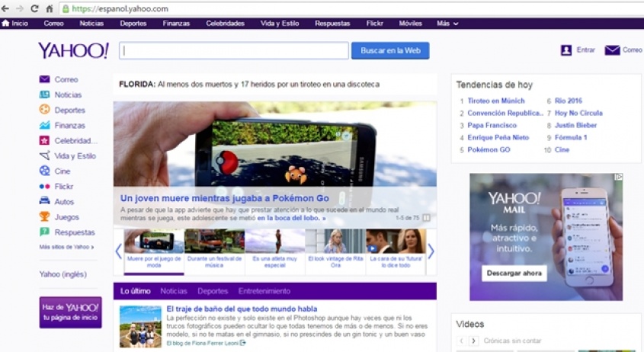The height and width of the screenshot is (352, 644).
Task: Open Correo in the top navigation bar
Action: [54, 24]
